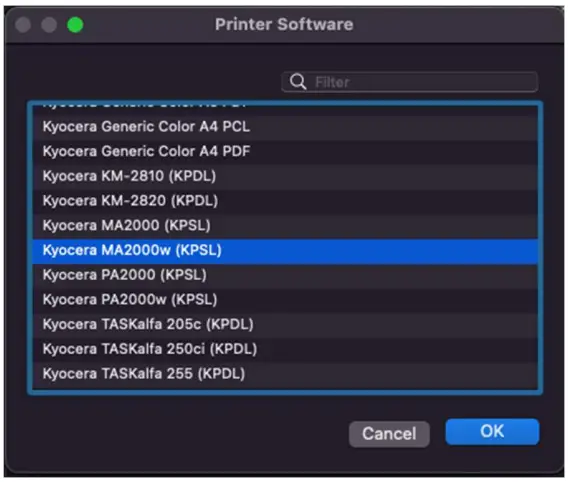Click the green zoom window button
This screenshot has height=482, width=568.
coord(75,25)
